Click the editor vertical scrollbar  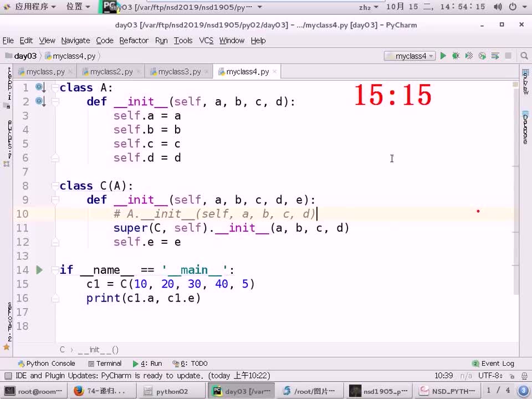[515, 188]
